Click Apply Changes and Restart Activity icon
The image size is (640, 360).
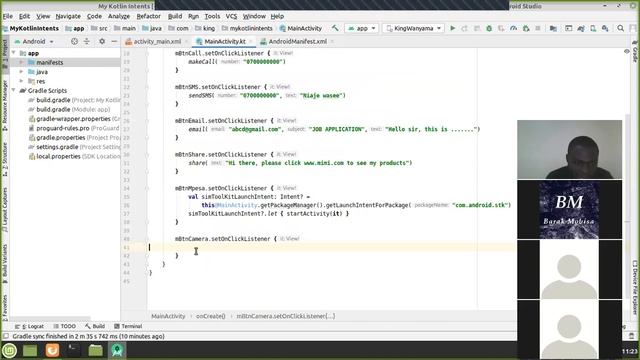464,28
